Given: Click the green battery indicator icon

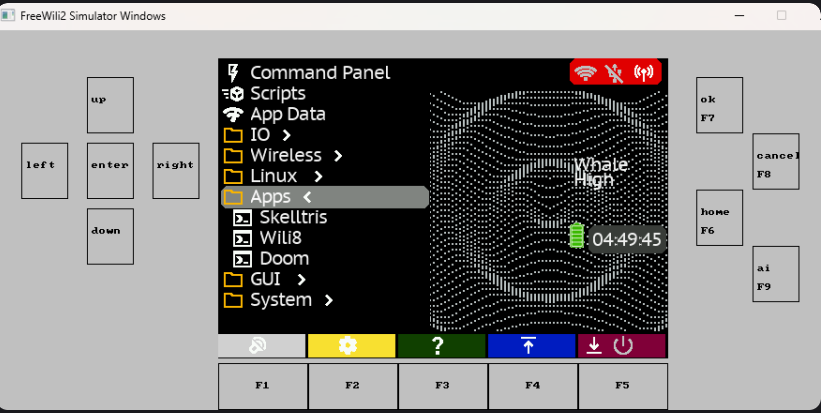Looking at the screenshot, I should 576,236.
